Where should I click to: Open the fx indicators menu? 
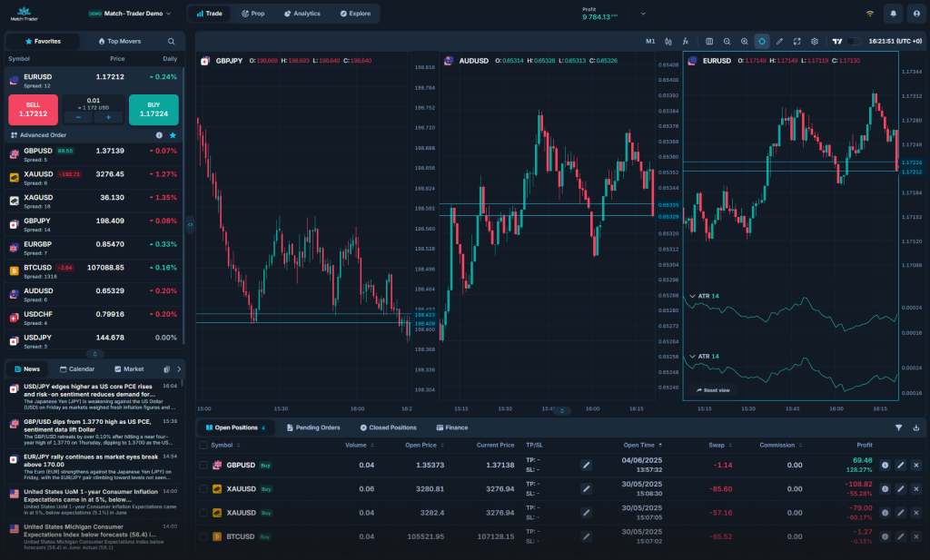[685, 42]
